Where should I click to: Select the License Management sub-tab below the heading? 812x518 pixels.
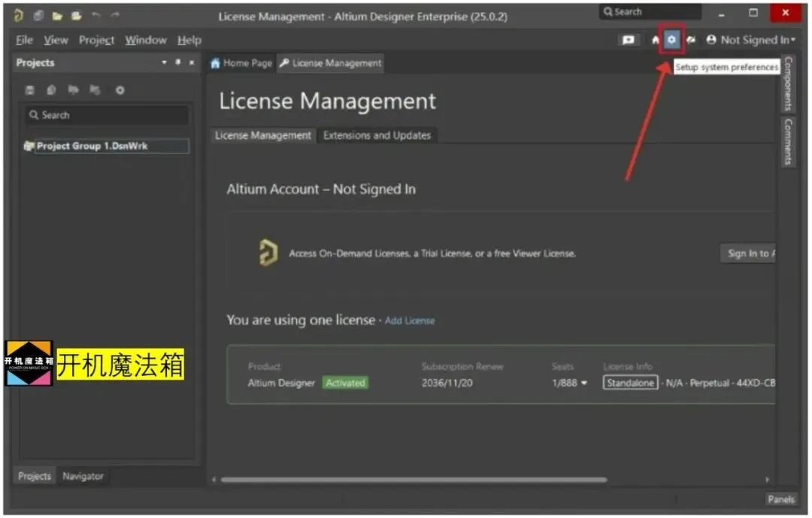[263, 135]
